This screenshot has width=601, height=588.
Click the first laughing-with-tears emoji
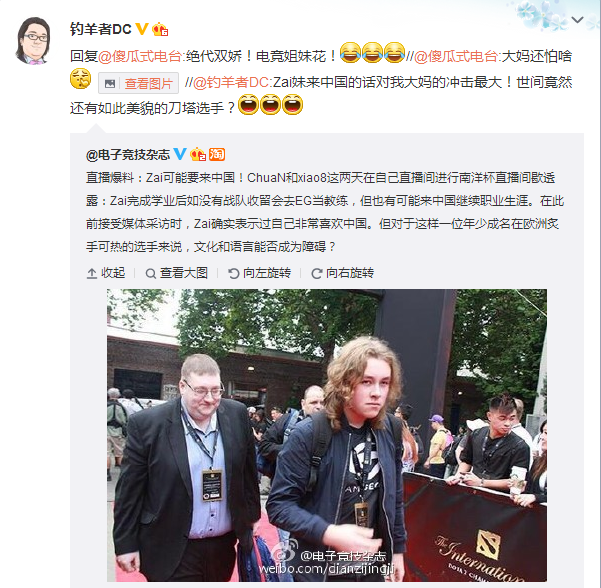point(350,53)
